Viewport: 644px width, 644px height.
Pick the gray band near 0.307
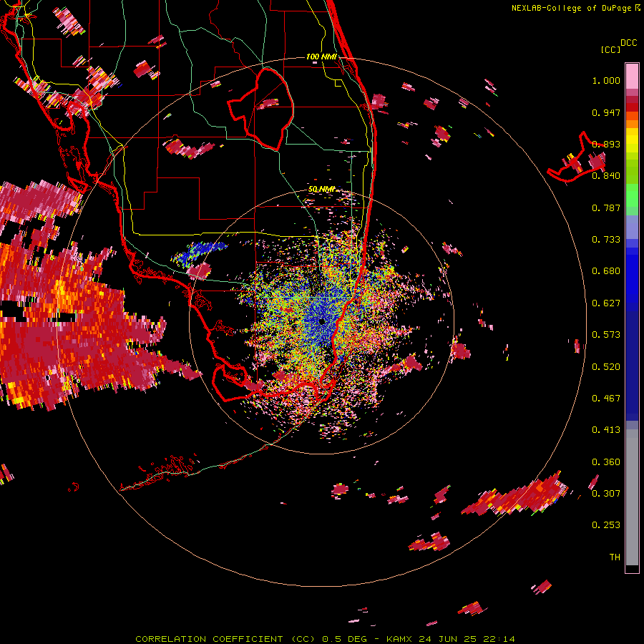(632, 497)
